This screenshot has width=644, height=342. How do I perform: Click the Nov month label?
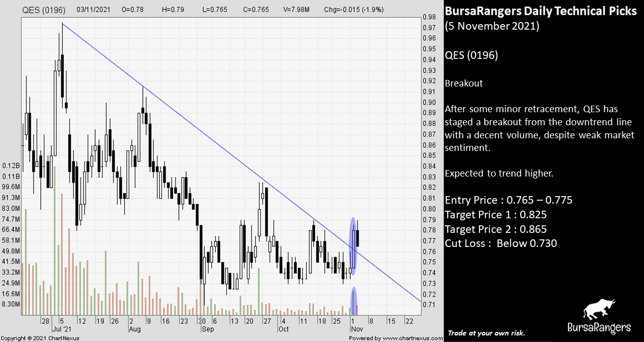(356, 329)
